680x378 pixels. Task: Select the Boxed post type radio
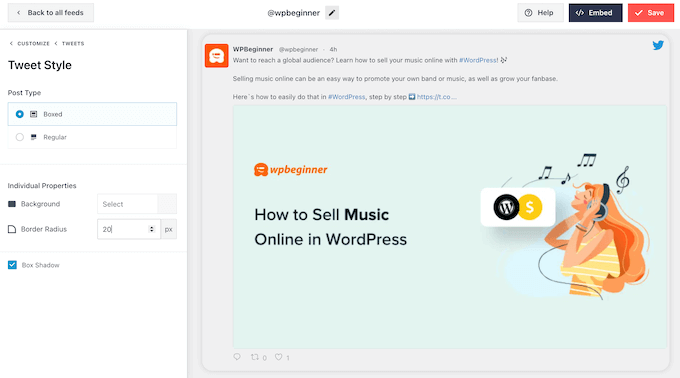coord(20,114)
